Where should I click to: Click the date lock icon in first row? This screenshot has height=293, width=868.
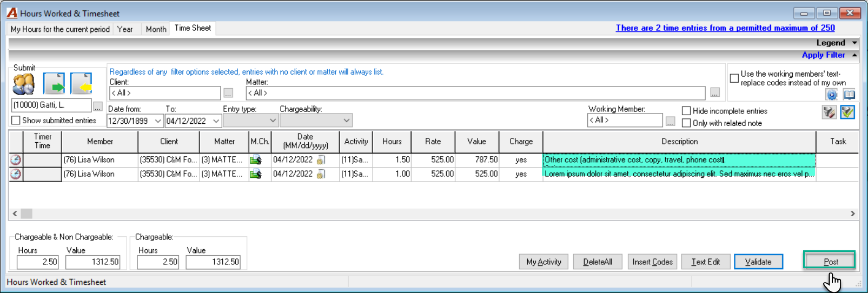321,160
